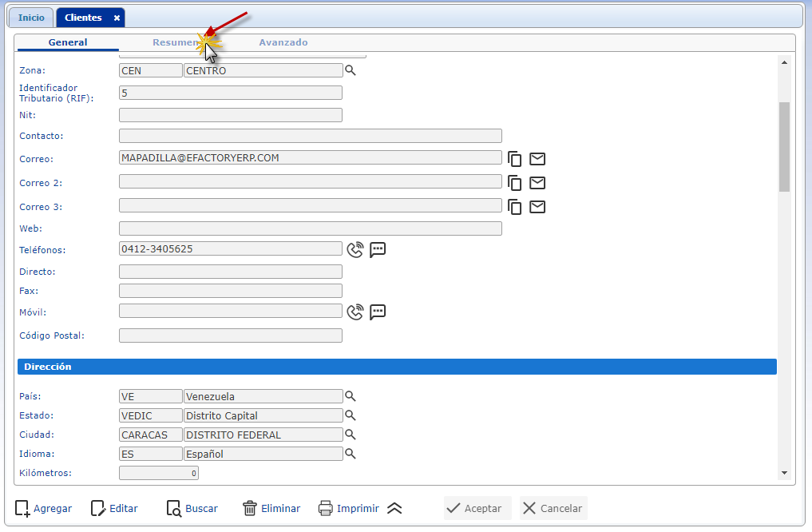
Task: Focus the Móvil input field
Action: tap(231, 311)
